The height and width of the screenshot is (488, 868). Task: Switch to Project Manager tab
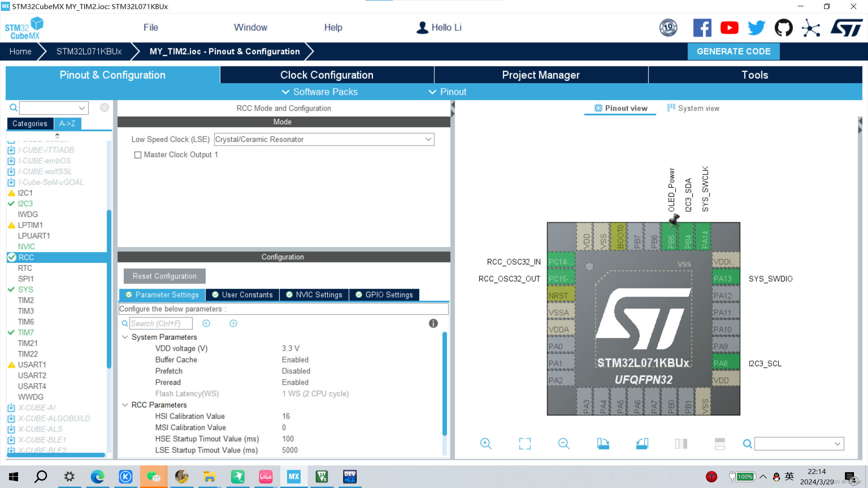(x=541, y=75)
